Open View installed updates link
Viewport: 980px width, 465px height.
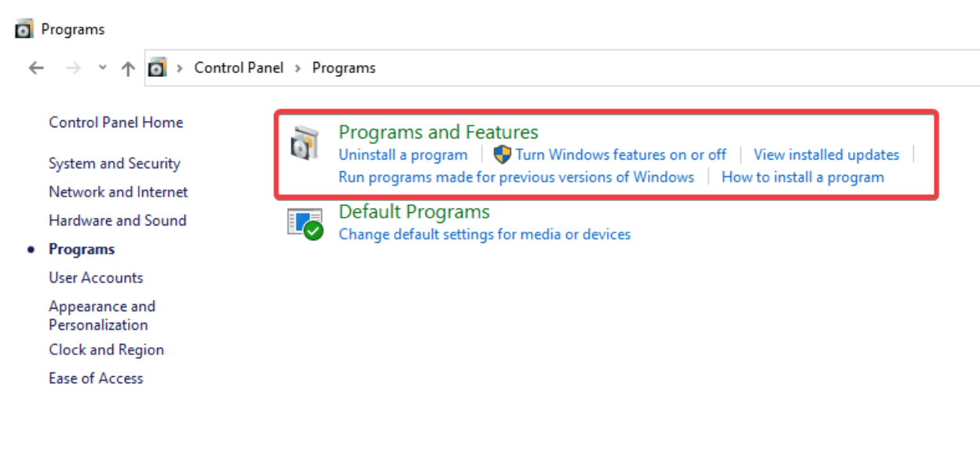[x=826, y=155]
